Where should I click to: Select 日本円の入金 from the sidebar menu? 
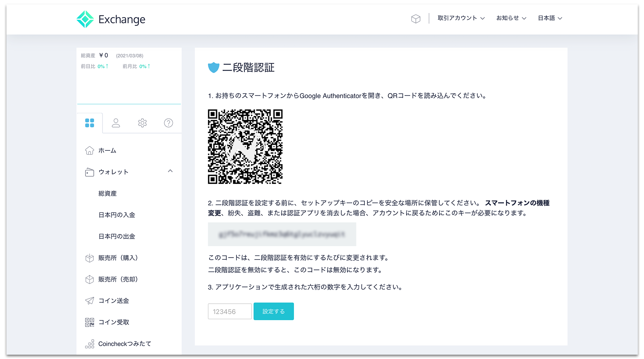[x=117, y=215]
